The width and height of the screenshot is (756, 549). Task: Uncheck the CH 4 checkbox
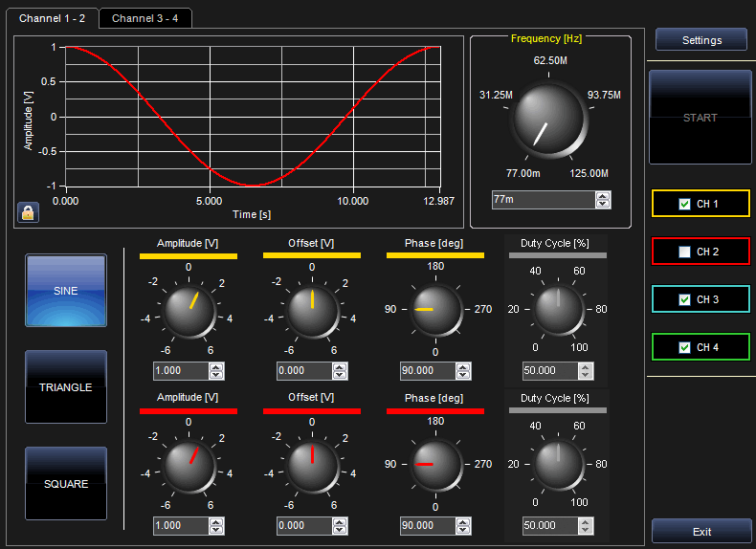(683, 347)
